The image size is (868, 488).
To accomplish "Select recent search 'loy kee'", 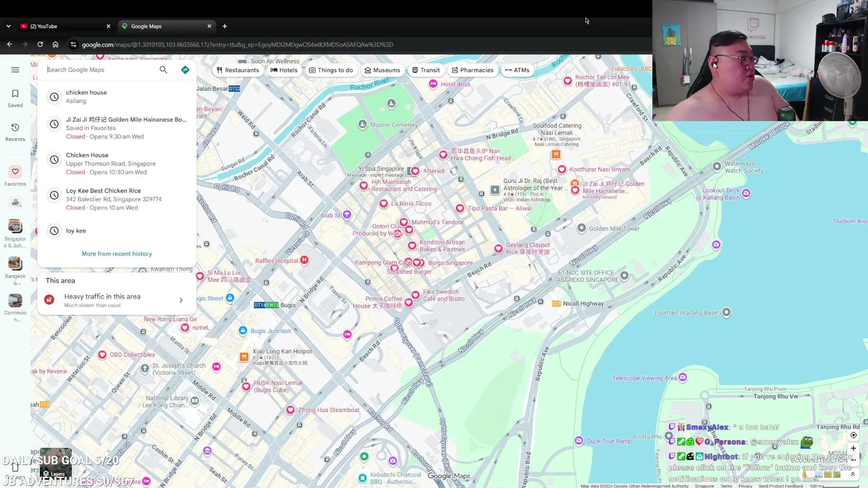I will pyautogui.click(x=117, y=230).
